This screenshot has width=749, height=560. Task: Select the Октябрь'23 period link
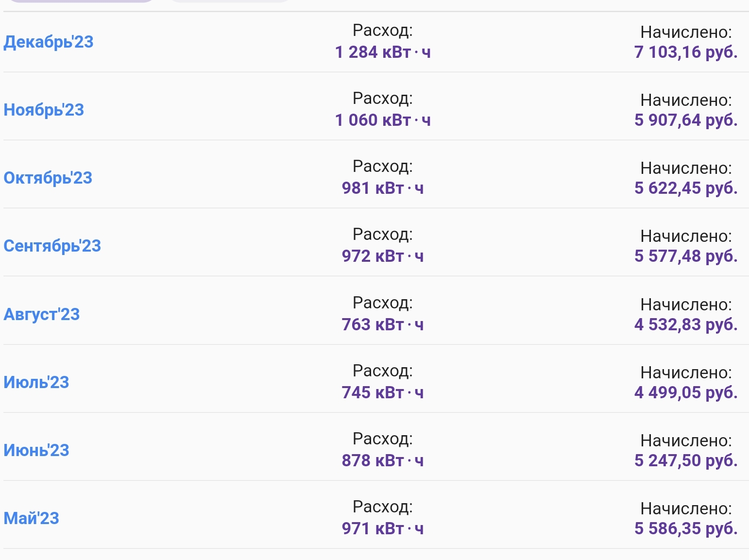coord(48,178)
